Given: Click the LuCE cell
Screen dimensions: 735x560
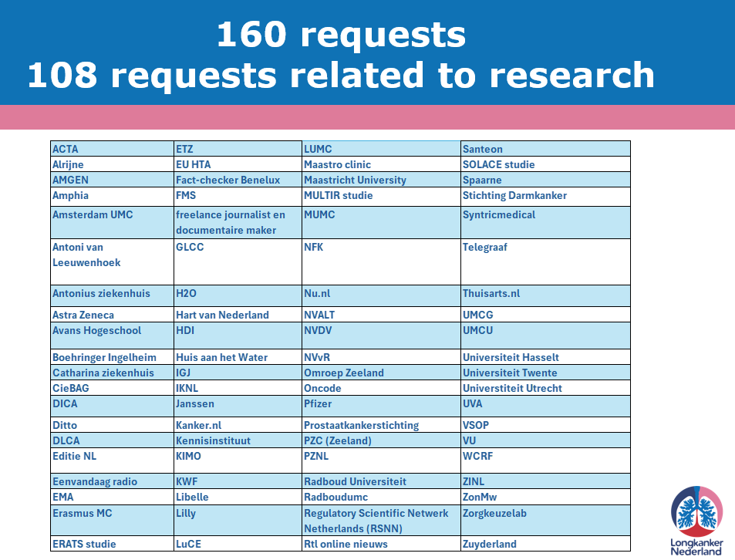Looking at the screenshot, I should (x=238, y=544).
